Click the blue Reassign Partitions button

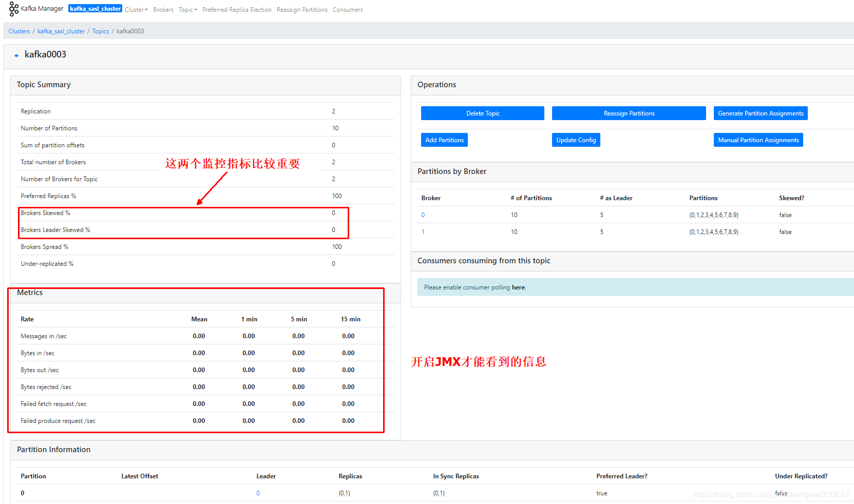coord(629,113)
